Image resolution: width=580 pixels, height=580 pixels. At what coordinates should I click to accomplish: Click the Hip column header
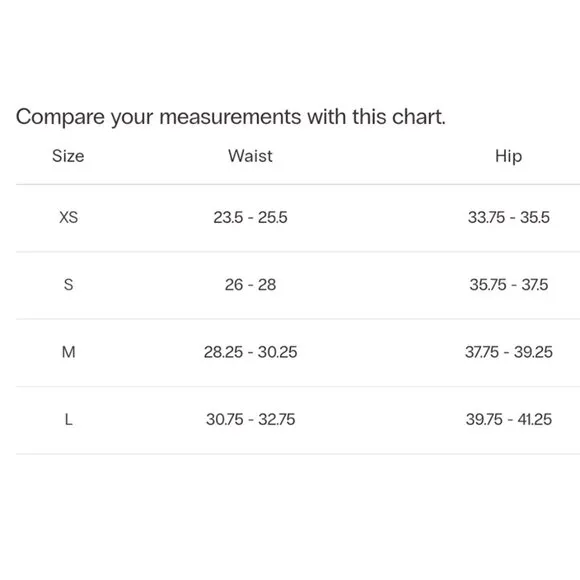[x=509, y=156]
